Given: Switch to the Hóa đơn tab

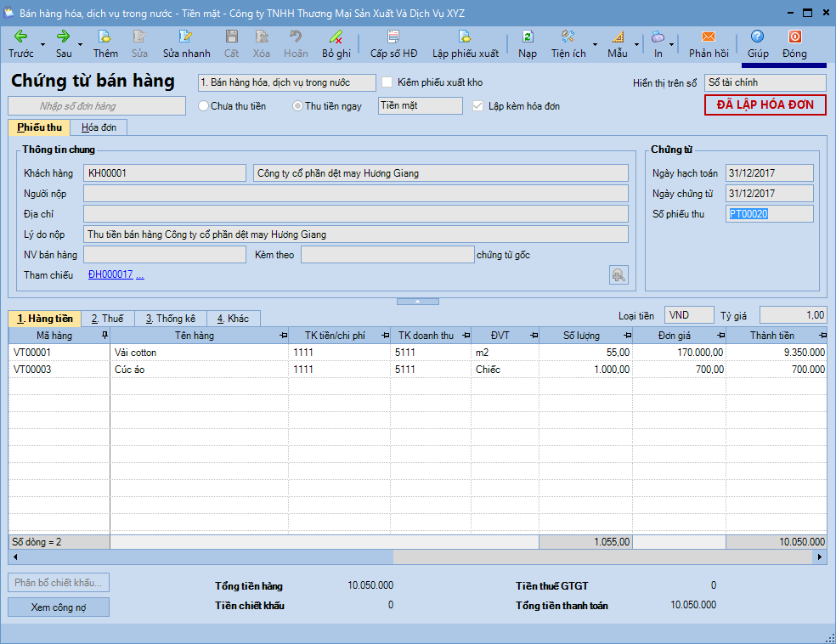Looking at the screenshot, I should (99, 127).
